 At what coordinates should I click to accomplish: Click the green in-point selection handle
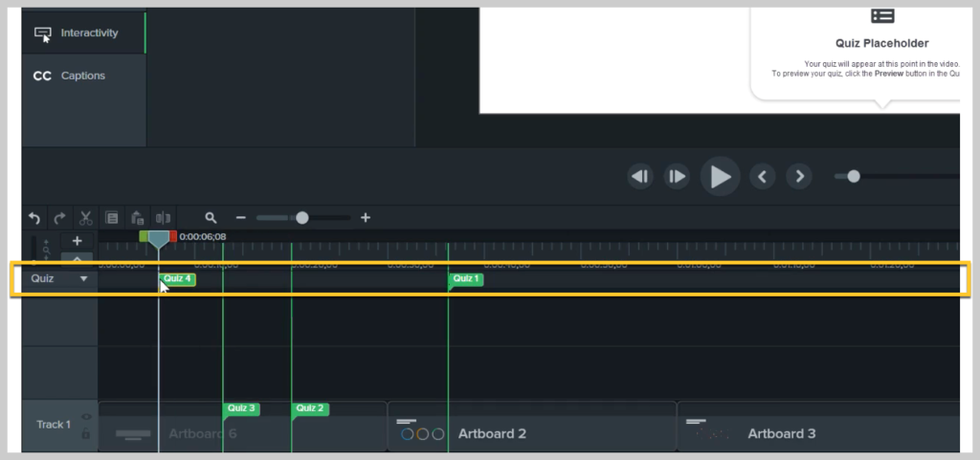144,236
